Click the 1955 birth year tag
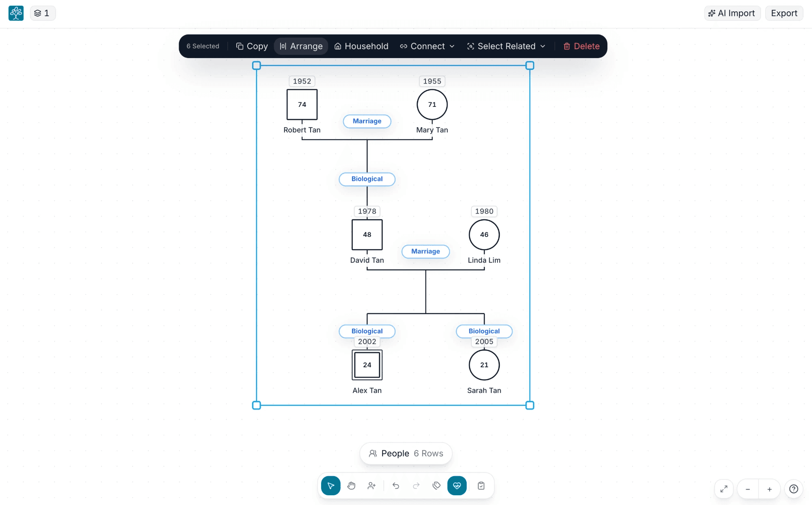Screen dimensions: 812x505 (x=432, y=81)
